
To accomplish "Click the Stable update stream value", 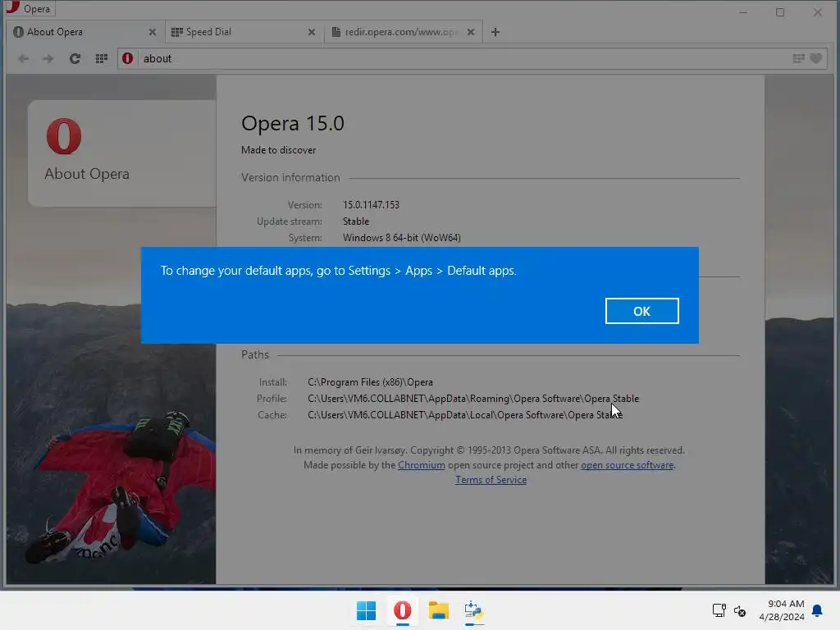I will point(356,221).
